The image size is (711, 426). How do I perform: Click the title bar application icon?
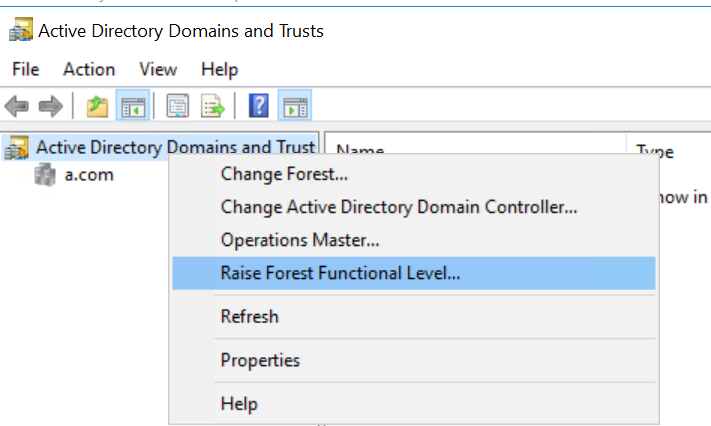21,30
